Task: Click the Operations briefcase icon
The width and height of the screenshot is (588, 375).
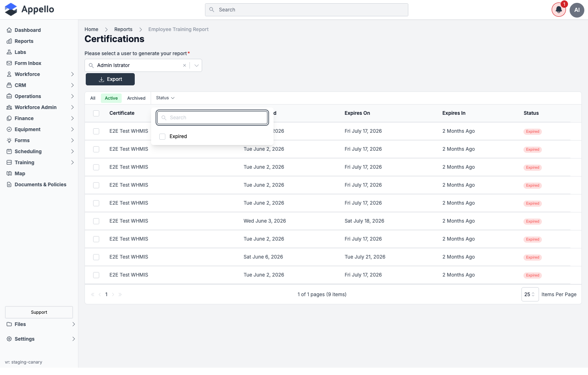Action: click(x=9, y=96)
